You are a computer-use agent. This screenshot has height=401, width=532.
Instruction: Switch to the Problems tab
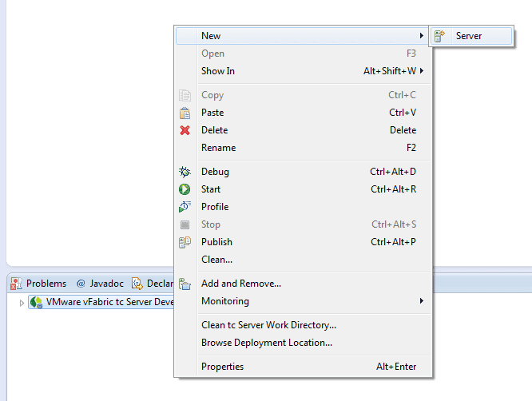39,284
